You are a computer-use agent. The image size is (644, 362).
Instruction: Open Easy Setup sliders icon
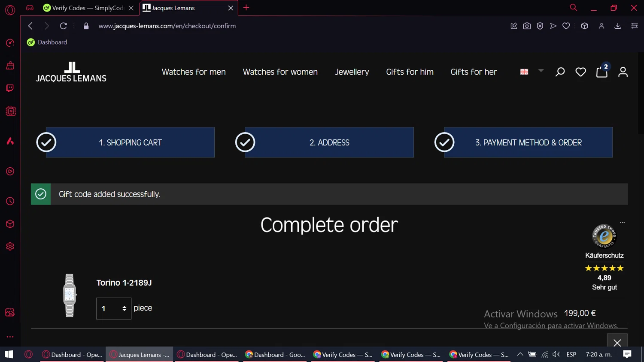[635, 26]
